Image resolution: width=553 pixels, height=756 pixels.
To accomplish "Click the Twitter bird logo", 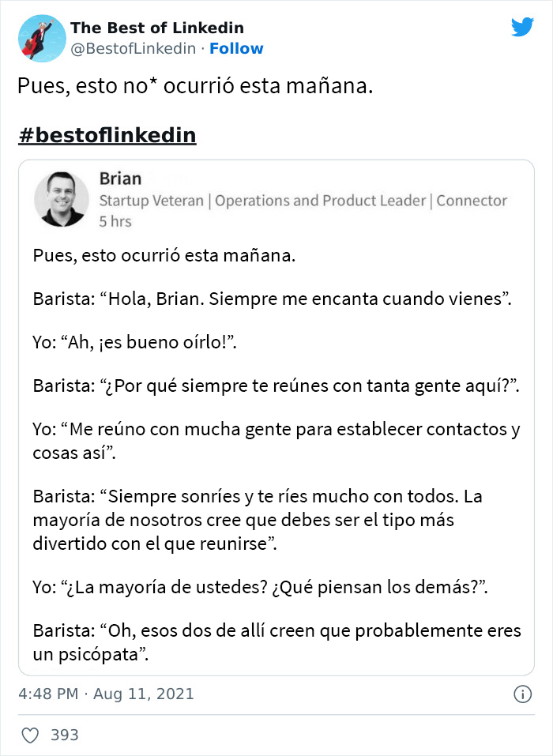I will 522,28.
